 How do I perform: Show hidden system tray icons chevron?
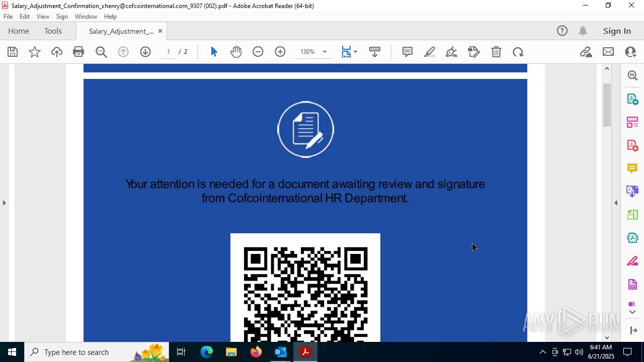click(x=542, y=352)
